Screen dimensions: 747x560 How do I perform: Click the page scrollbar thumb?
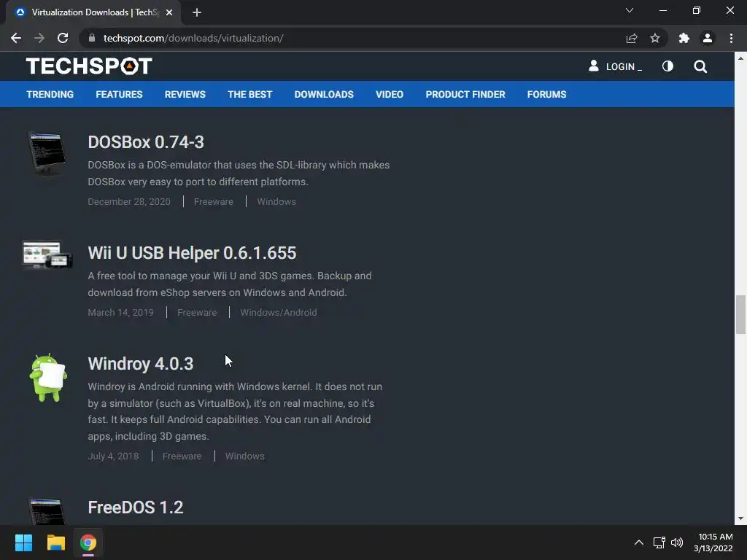740,315
